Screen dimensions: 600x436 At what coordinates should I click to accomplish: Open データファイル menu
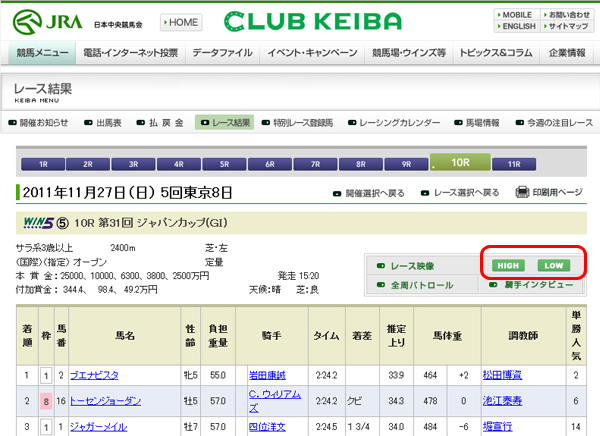[x=222, y=53]
